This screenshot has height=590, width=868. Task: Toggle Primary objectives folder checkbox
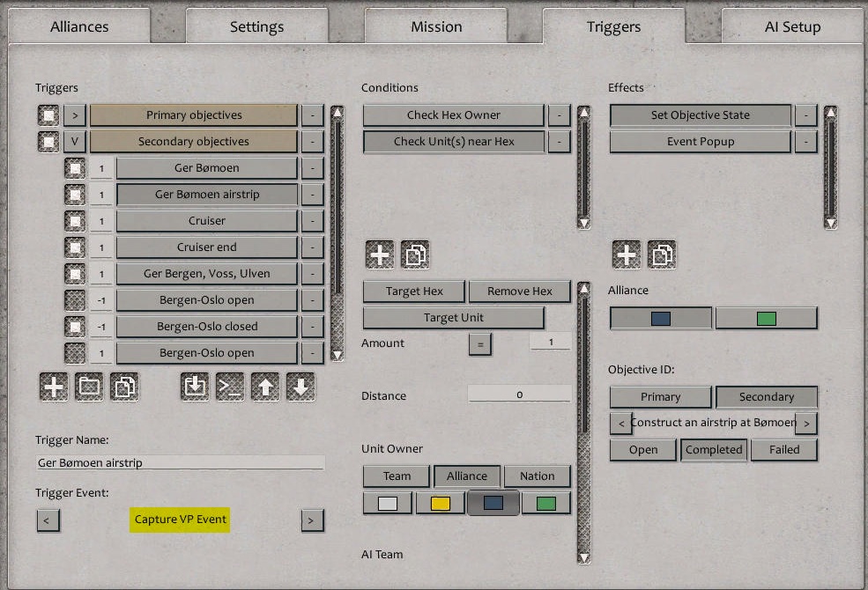pos(48,115)
